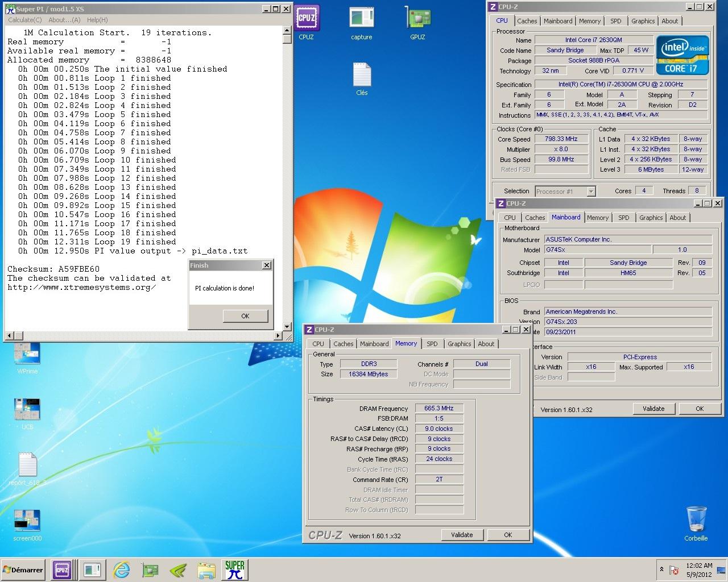
Task: Launch Internet Explorer from taskbar
Action: [x=121, y=570]
